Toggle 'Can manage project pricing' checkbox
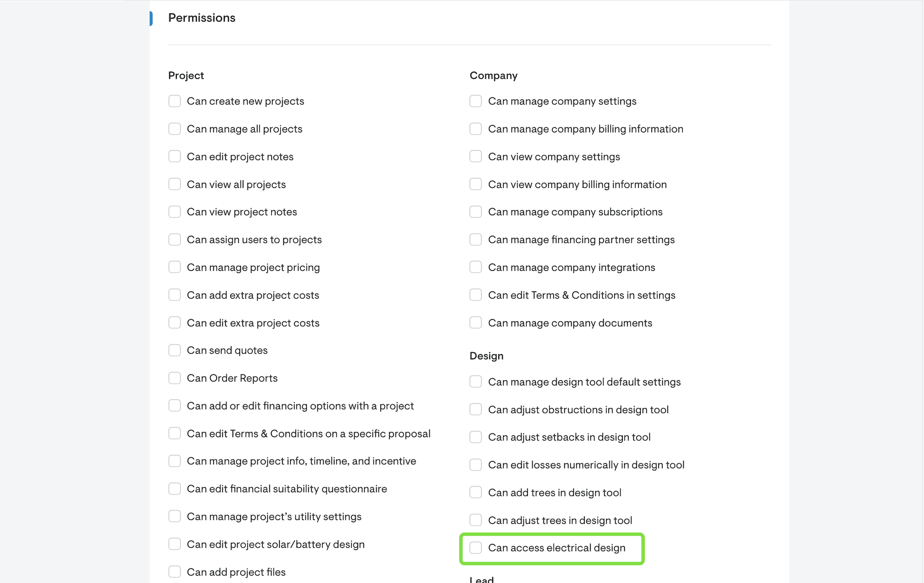Screen dimensions: 924x583 coord(174,267)
